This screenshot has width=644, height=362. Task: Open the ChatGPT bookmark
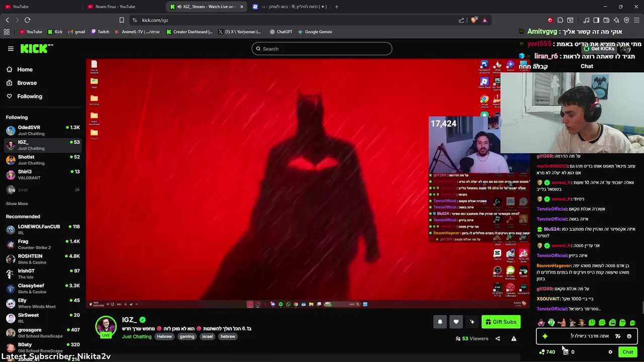pyautogui.click(x=281, y=32)
